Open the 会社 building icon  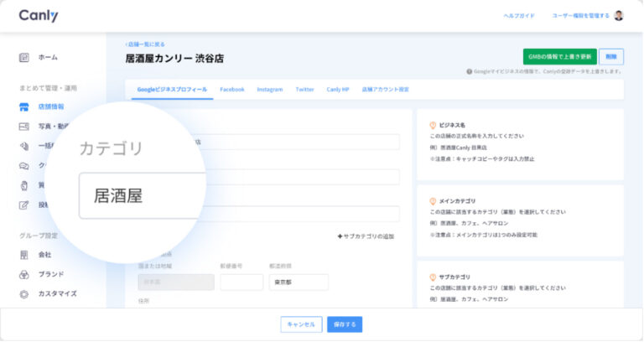pos(24,254)
